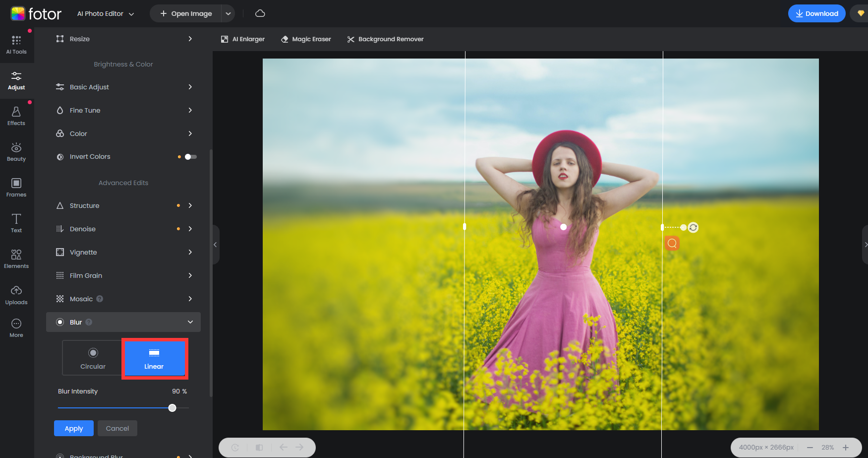The width and height of the screenshot is (868, 458).
Task: Open the AI Photo Editor menu
Action: 105,13
